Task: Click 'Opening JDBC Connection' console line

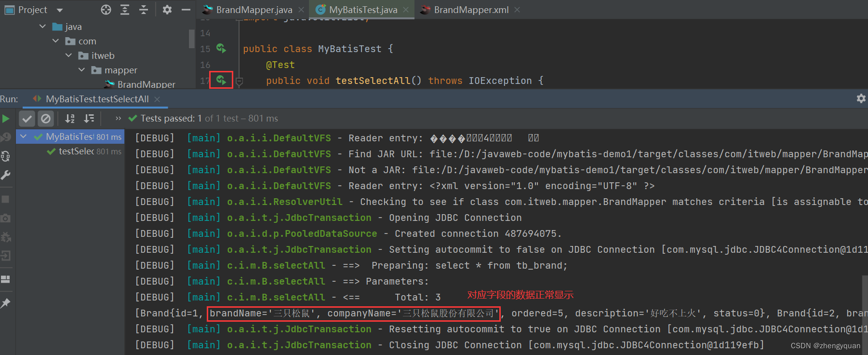Action: point(454,218)
